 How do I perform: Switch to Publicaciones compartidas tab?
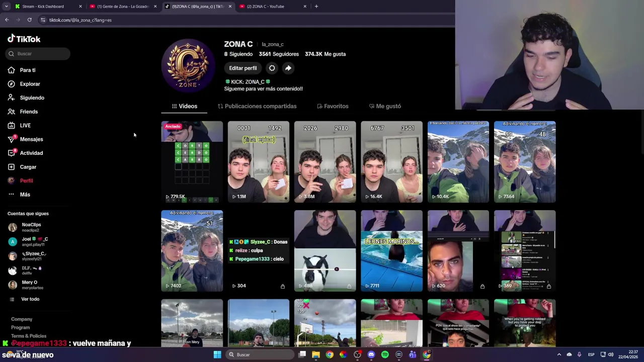(257, 106)
